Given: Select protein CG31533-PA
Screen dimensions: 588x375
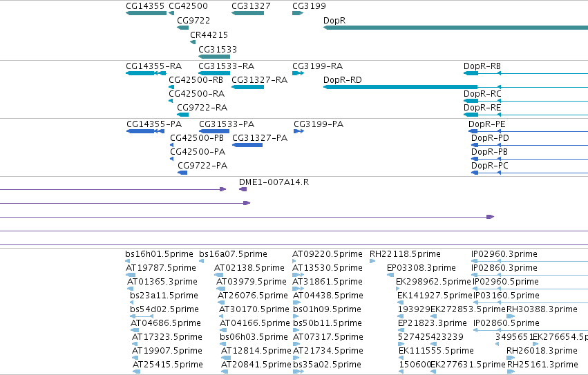Looking at the screenshot, I should coord(214,131).
